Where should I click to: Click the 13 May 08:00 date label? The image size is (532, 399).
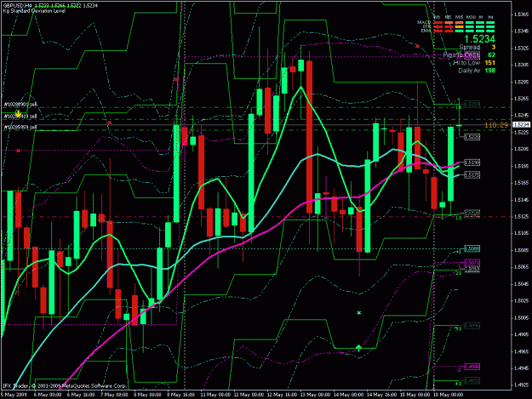[314, 395]
